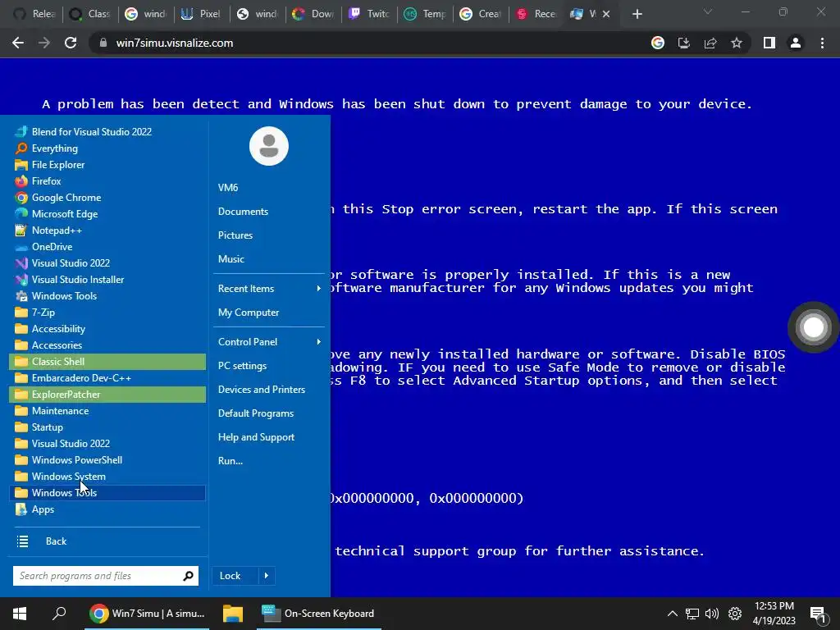840x630 pixels.
Task: Open Music from start menu
Action: coord(268,258)
